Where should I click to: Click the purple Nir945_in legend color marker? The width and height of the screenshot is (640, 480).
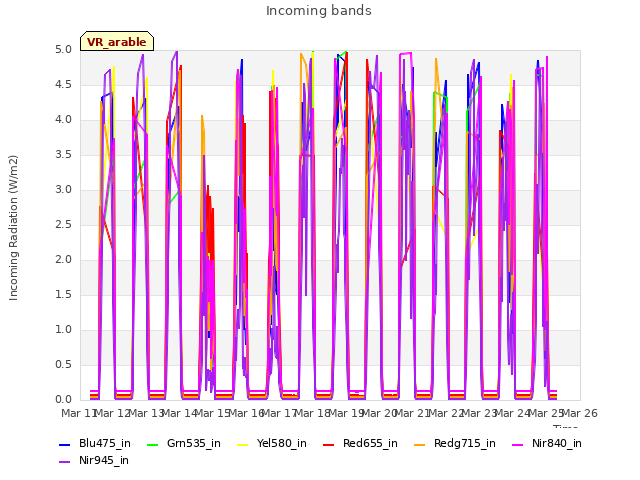click(65, 462)
